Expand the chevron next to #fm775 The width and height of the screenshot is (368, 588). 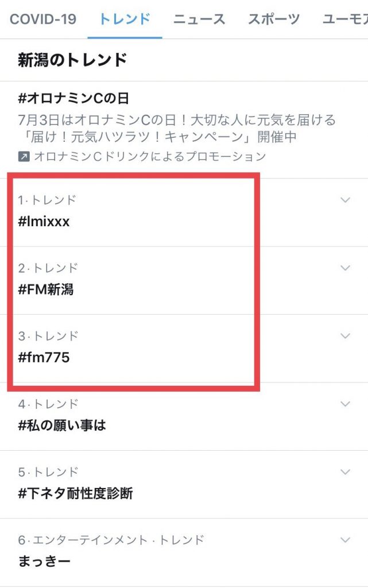345,335
